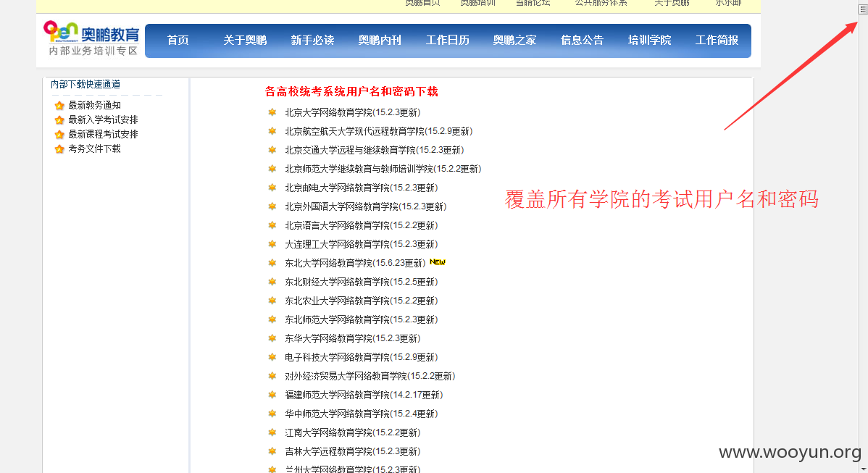Viewport: 868px width, 473px height.
Task: Go to 新手必读 in the navigation bar
Action: [313, 41]
